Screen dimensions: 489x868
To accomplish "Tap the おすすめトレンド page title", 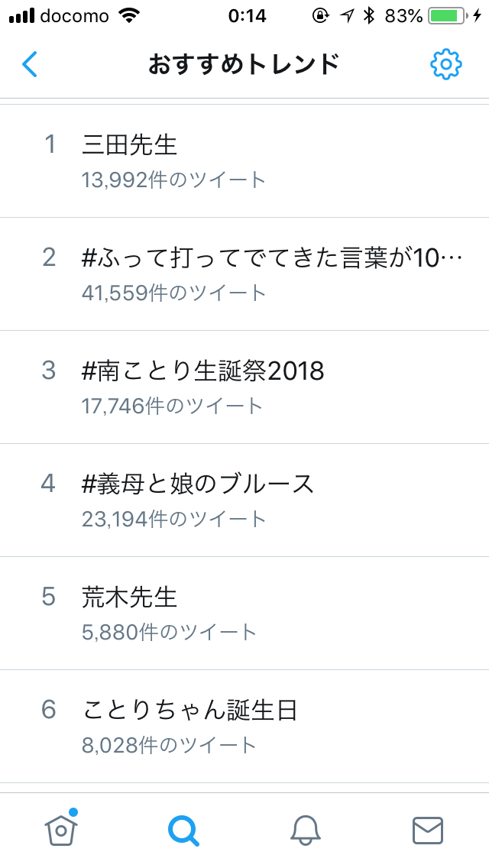I will coord(244,65).
